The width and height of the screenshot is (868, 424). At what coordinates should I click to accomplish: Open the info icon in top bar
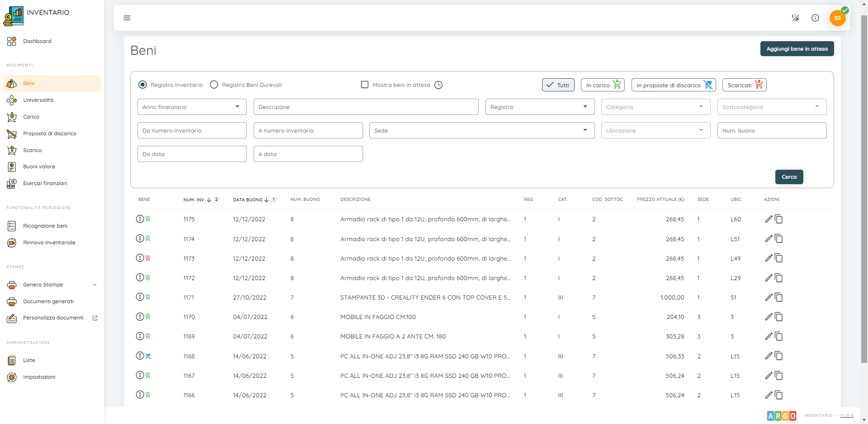pyautogui.click(x=815, y=18)
